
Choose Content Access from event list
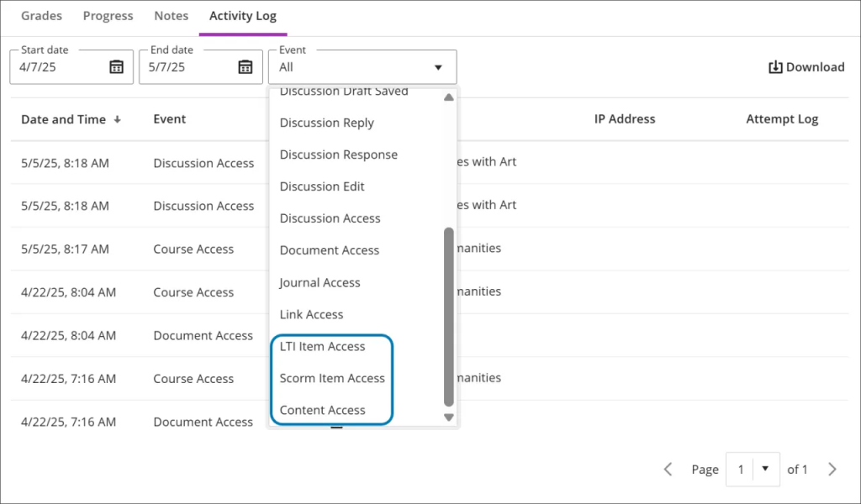[x=322, y=410]
